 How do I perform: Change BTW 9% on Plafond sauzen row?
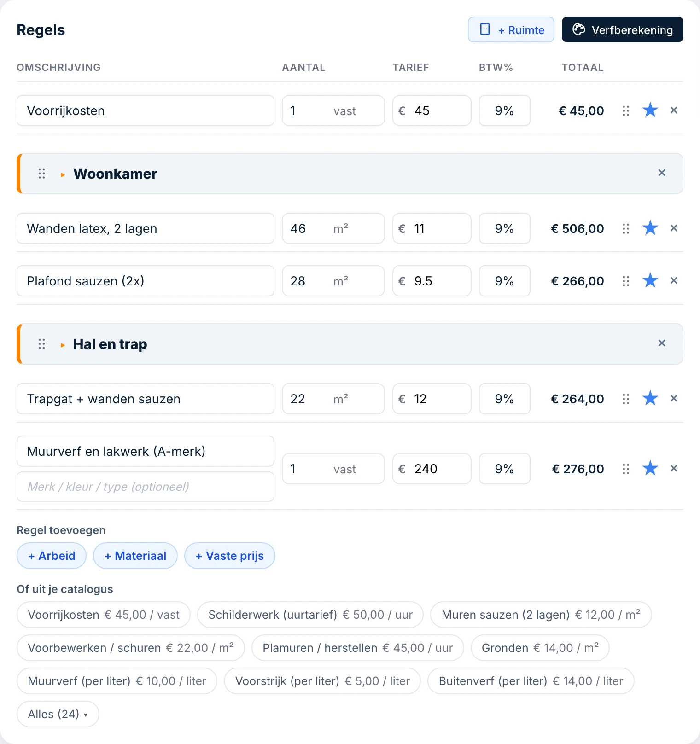point(505,281)
